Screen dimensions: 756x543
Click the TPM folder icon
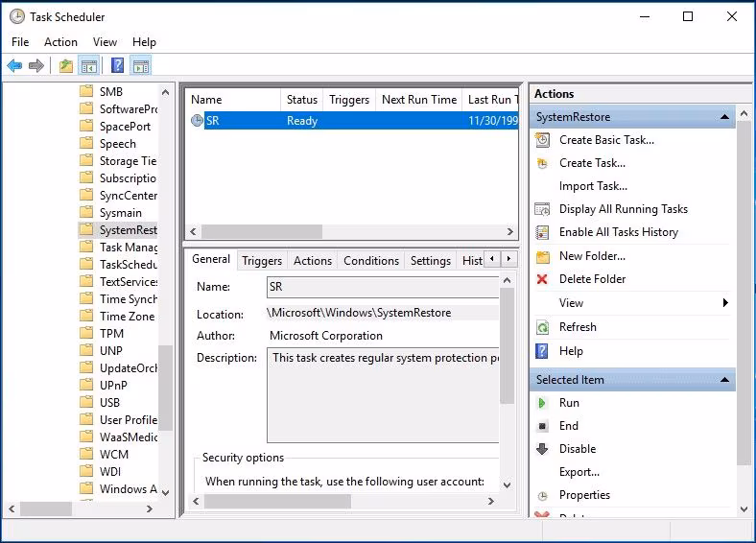pyautogui.click(x=86, y=333)
